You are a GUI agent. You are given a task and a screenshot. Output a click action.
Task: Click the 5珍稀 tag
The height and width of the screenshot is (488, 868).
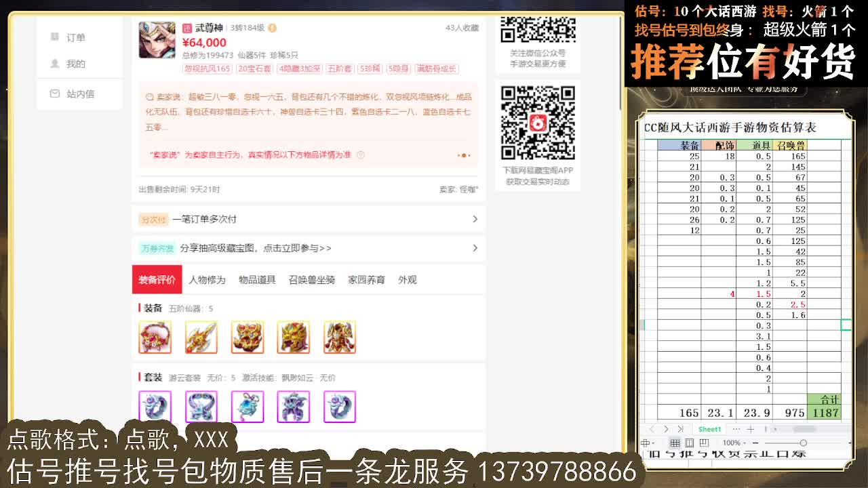point(370,68)
